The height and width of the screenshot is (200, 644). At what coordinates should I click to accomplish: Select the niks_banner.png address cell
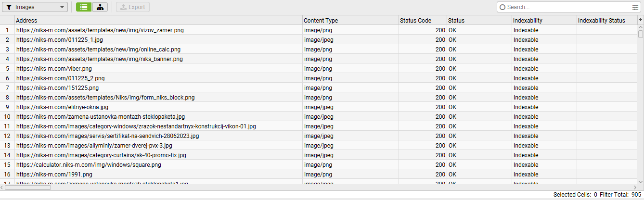[100, 59]
